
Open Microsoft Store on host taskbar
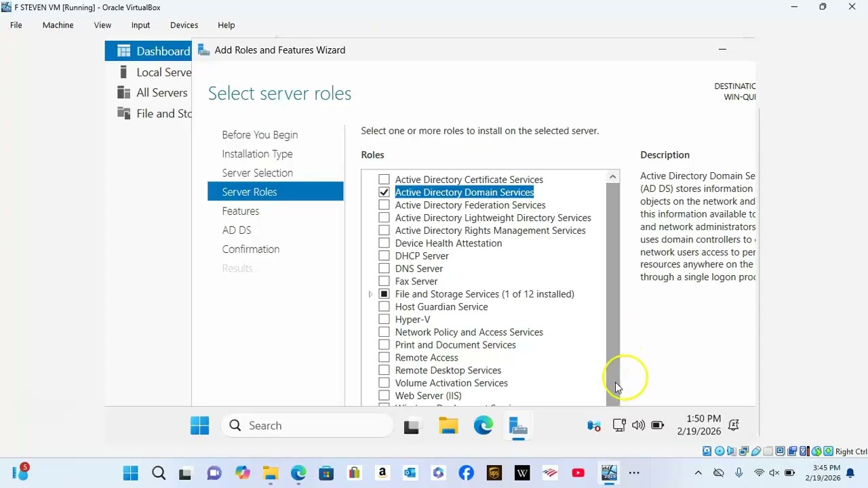326,473
